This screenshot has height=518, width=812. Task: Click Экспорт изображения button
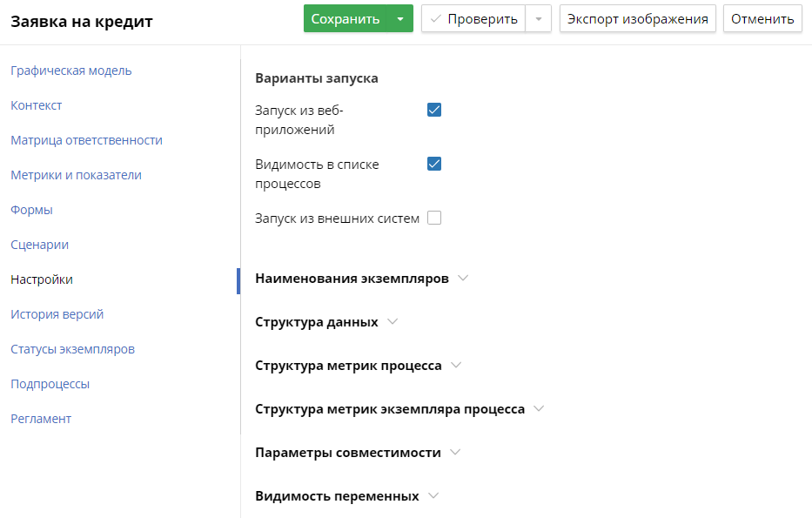[637, 18]
